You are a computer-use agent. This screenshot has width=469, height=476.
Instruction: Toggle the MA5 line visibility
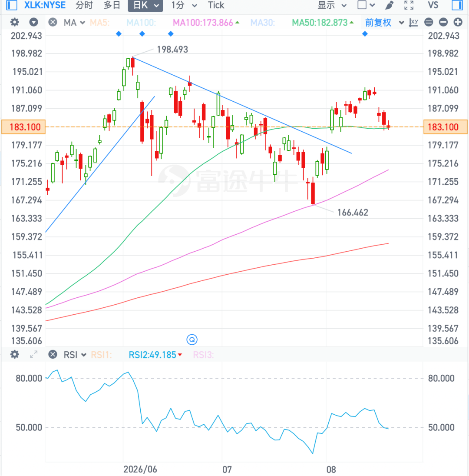click(x=100, y=23)
